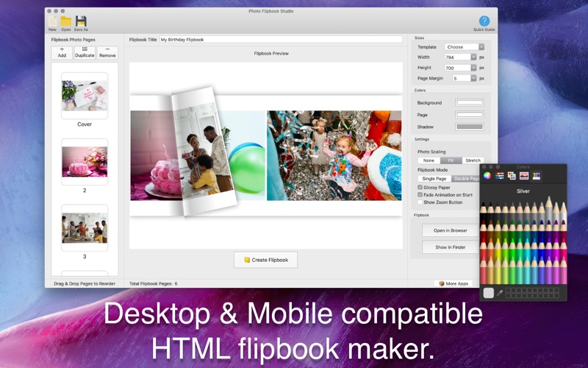The height and width of the screenshot is (368, 588).
Task: Click the Page Margin value field showing 5
Action: [462, 78]
